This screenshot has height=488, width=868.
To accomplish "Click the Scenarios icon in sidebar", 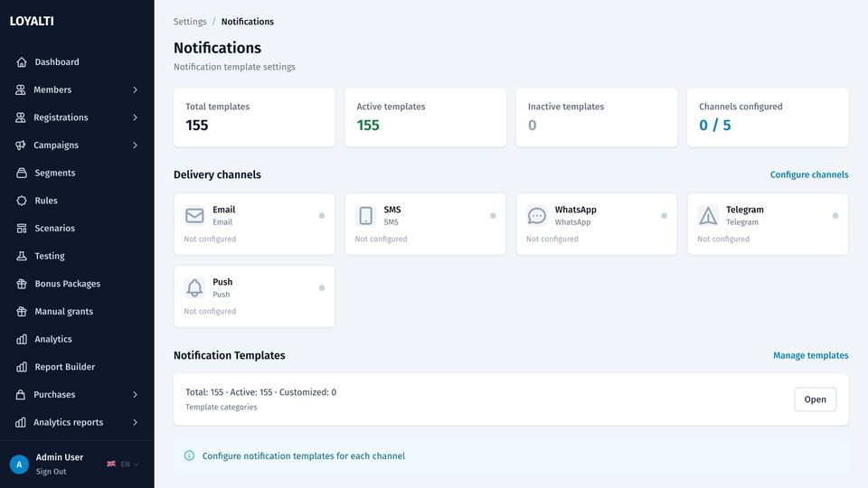I will pos(22,228).
